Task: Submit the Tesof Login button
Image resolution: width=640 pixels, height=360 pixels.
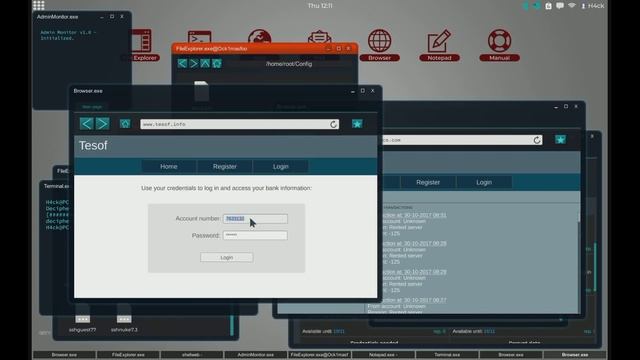Action: tap(227, 258)
